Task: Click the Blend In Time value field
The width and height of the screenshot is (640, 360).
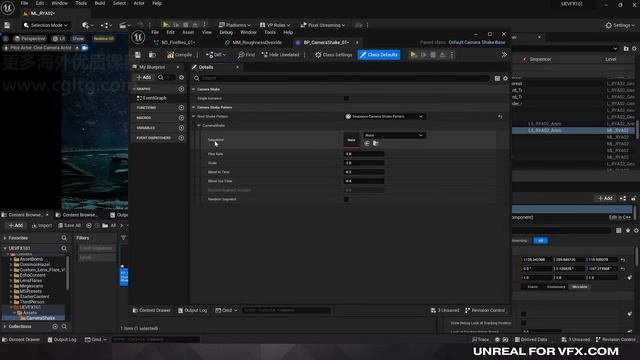Action: (x=364, y=172)
